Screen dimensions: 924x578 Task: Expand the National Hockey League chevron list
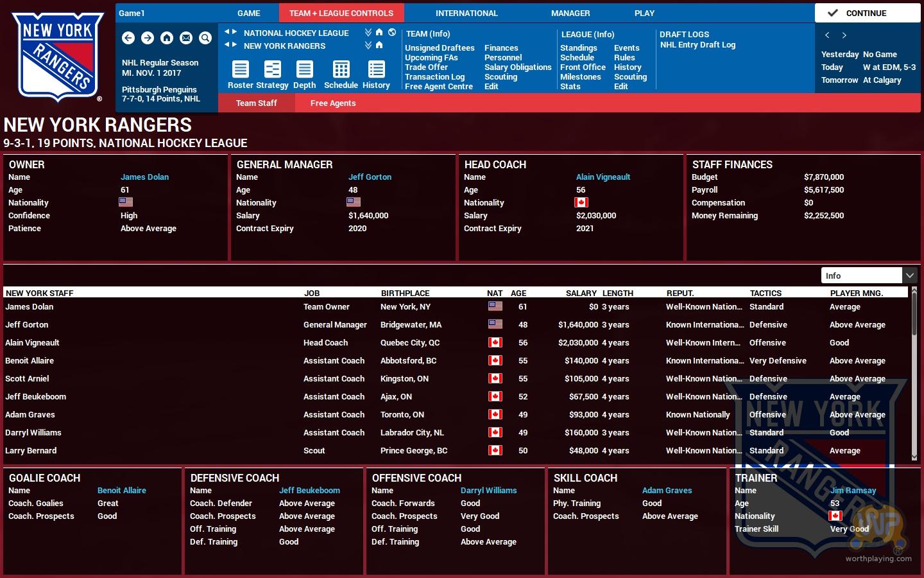click(x=368, y=32)
